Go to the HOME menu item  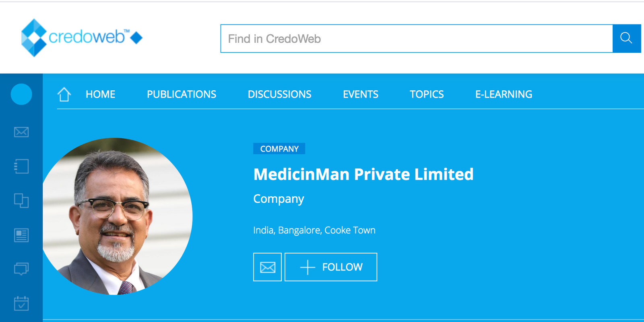pos(100,94)
